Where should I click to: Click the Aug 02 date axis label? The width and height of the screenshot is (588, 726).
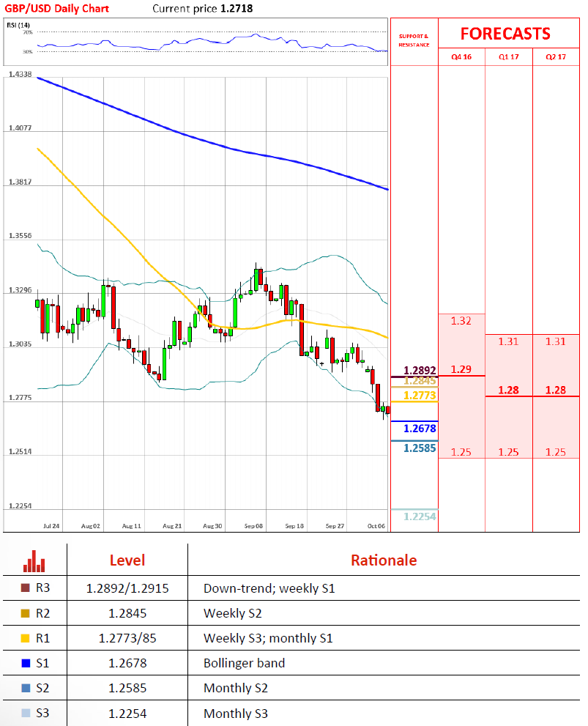click(x=91, y=526)
